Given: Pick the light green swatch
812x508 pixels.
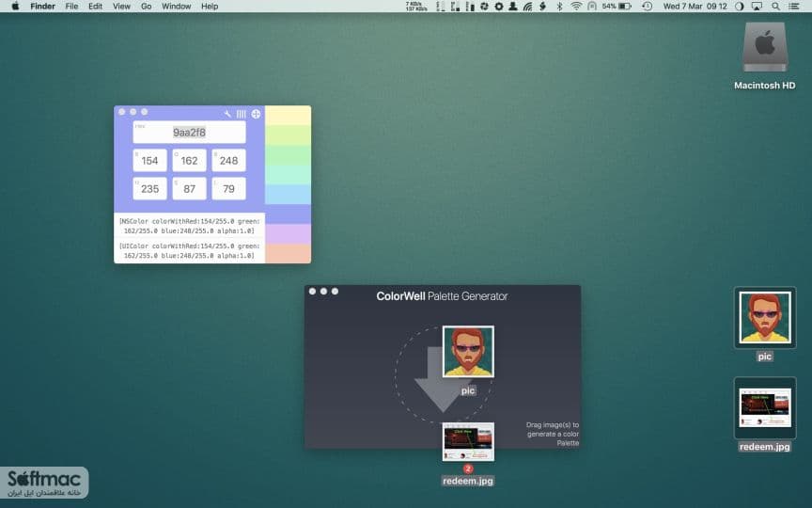Looking at the screenshot, I should 288,155.
